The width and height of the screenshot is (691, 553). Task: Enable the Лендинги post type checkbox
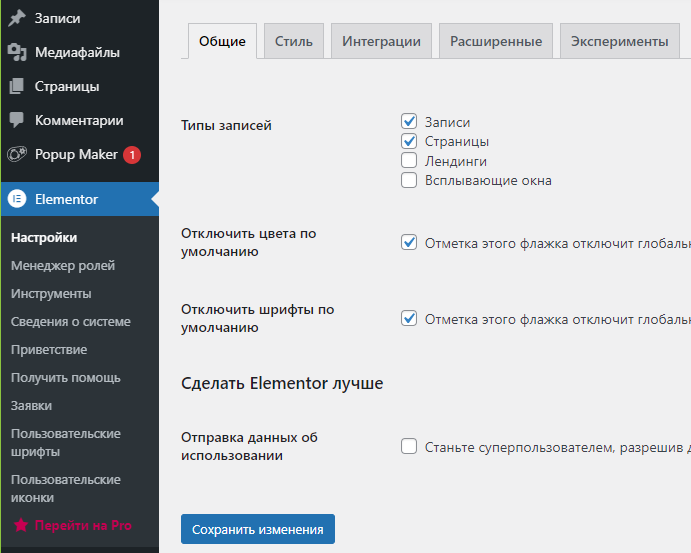(409, 160)
